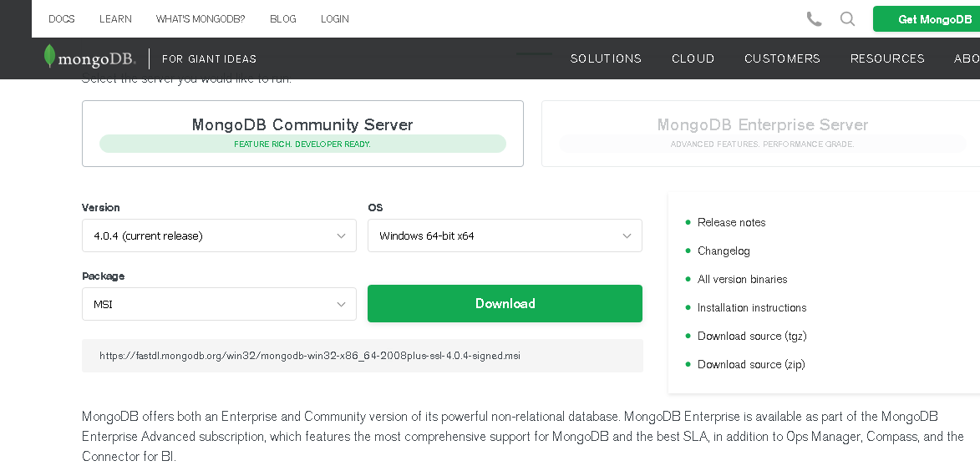Switch to MongoDB Enterprise Server tab
Image resolution: width=980 pixels, height=476 pixels.
762,134
